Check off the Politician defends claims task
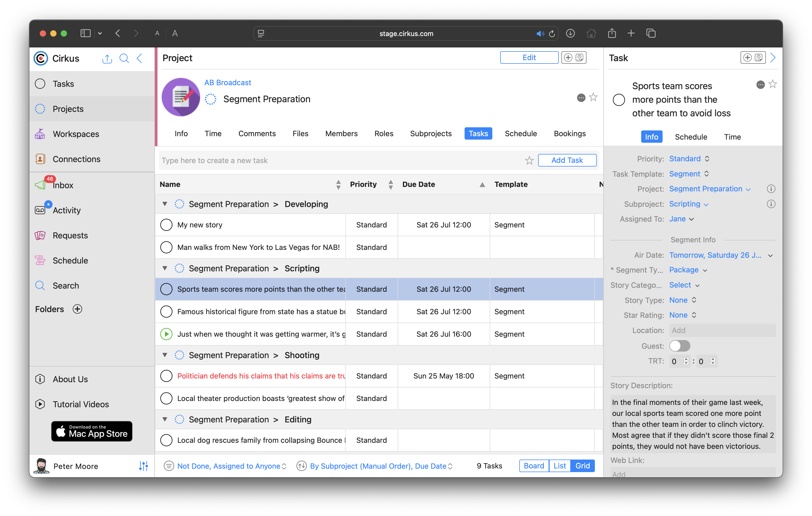This screenshot has height=516, width=812. (x=166, y=376)
